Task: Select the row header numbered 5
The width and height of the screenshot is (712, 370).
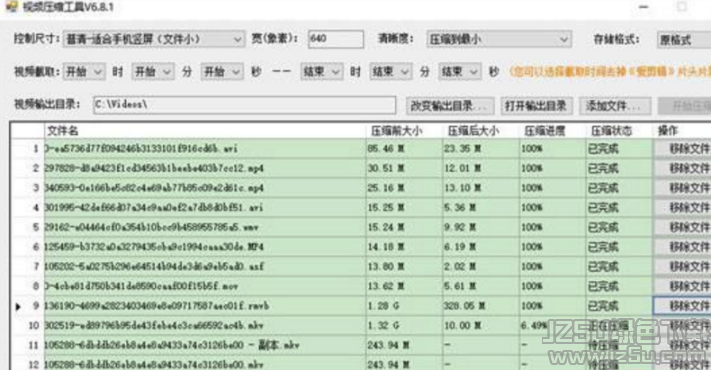Action: [27, 227]
